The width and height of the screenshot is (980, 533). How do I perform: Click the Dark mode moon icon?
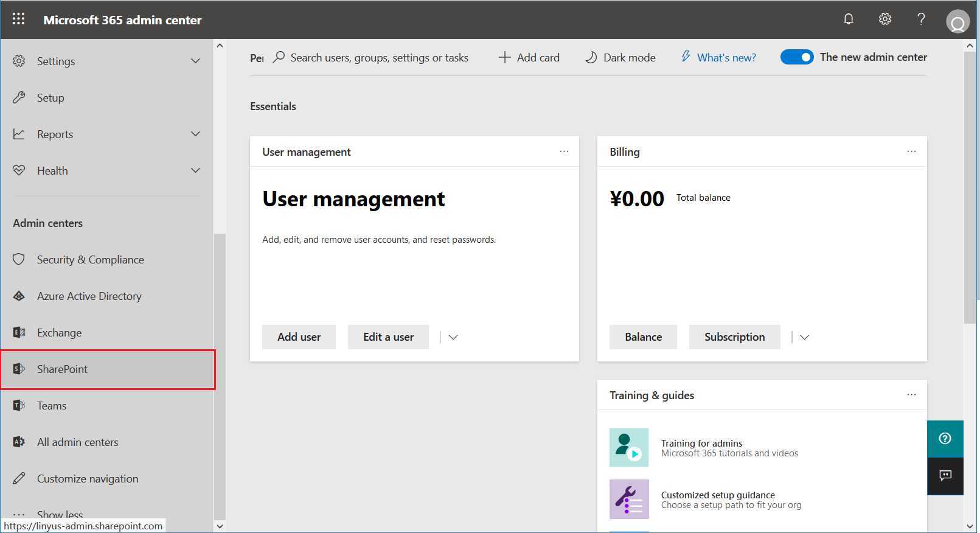click(591, 57)
